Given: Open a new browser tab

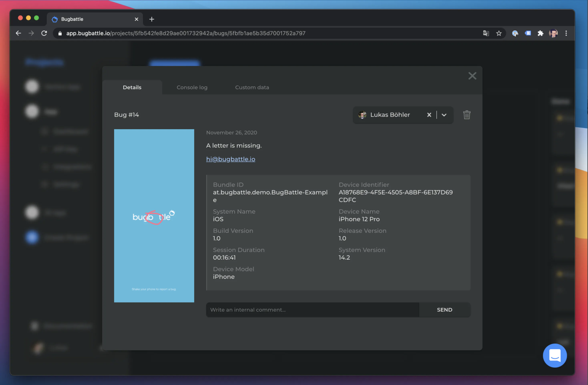Looking at the screenshot, I should (x=152, y=19).
